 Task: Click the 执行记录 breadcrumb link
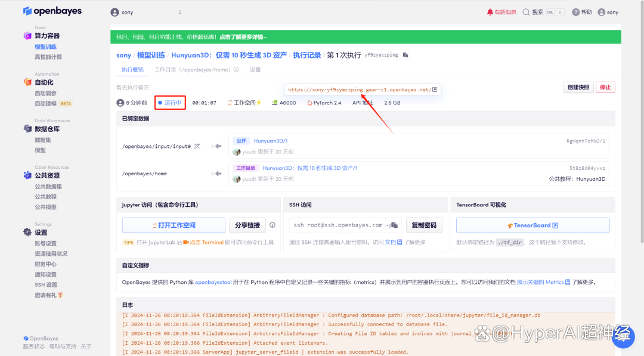pyautogui.click(x=307, y=55)
